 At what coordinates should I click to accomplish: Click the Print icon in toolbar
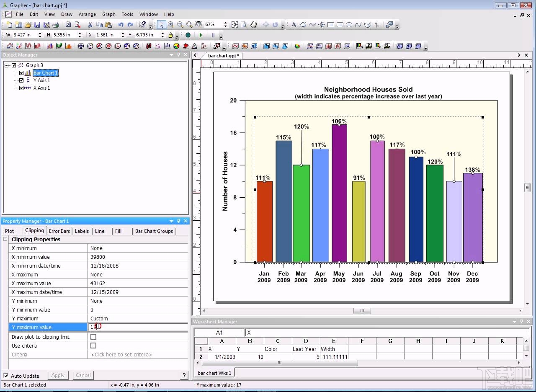coord(56,25)
